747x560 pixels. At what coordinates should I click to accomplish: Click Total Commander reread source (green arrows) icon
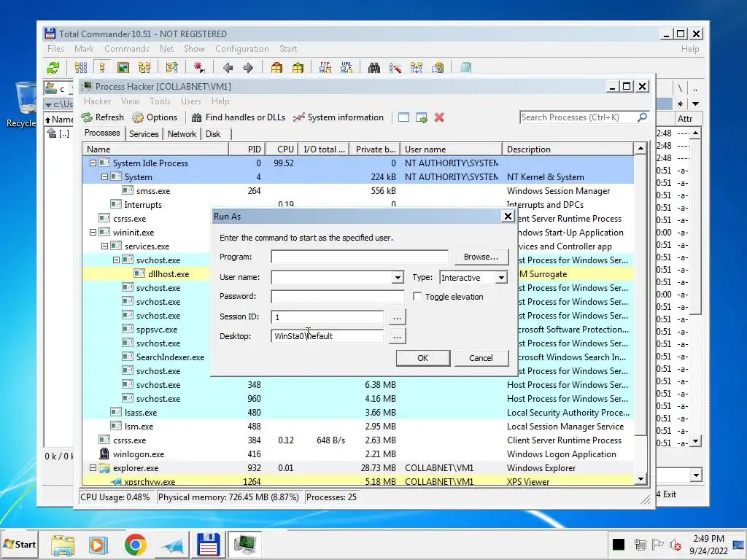tap(53, 68)
